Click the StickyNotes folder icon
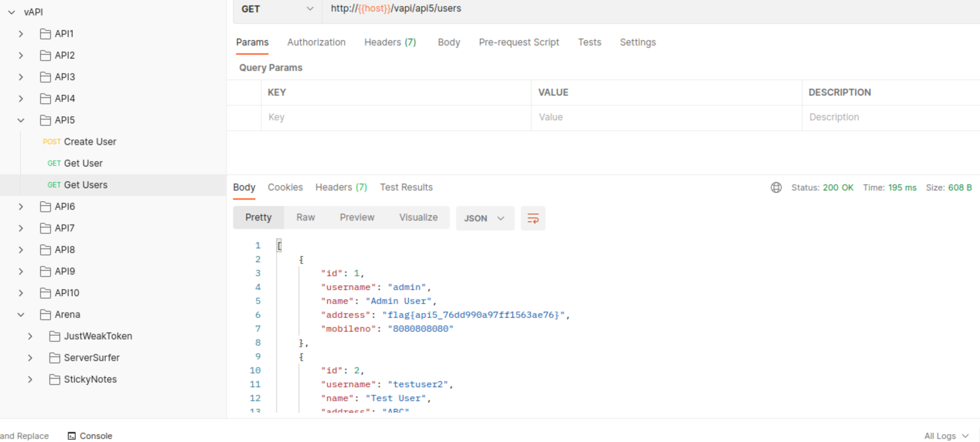The width and height of the screenshot is (980, 442). coord(54,380)
